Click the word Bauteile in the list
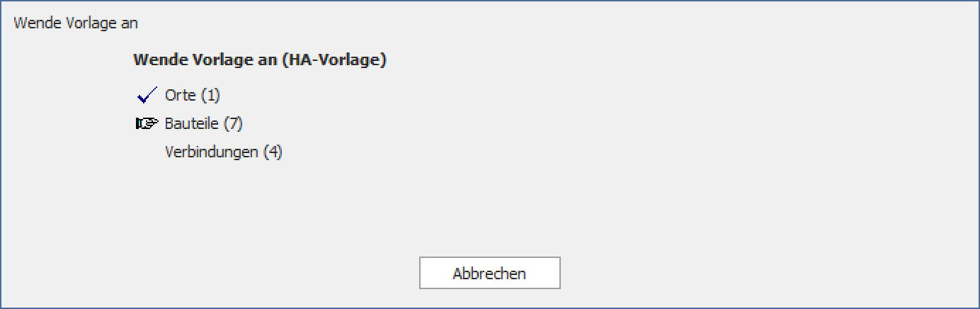This screenshot has height=309, width=980. click(192, 124)
